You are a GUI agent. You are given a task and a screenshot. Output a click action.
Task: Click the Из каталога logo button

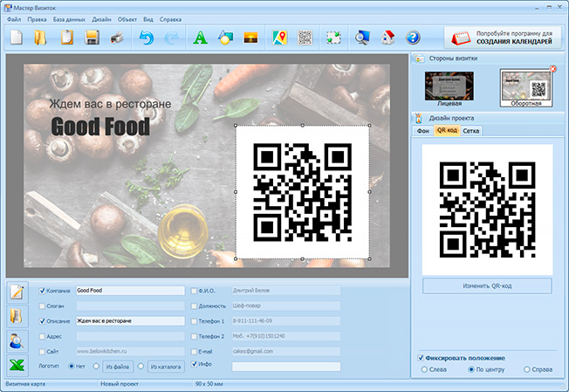(x=166, y=367)
